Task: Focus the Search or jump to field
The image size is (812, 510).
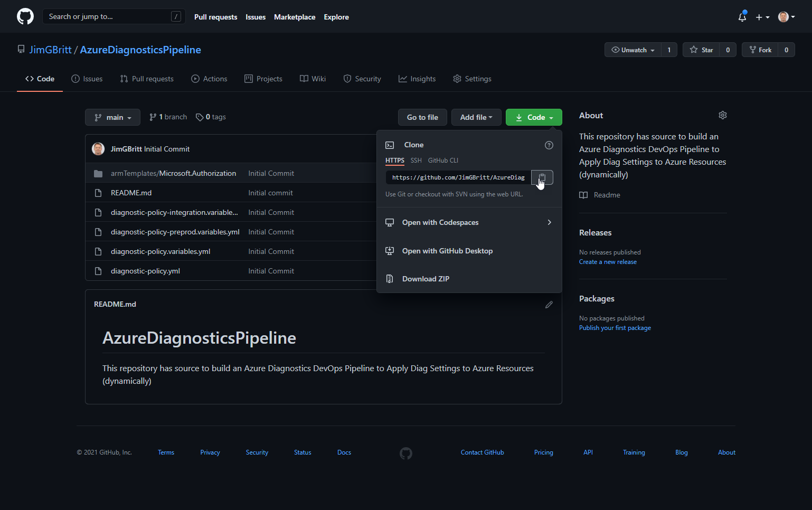Action: point(114,16)
